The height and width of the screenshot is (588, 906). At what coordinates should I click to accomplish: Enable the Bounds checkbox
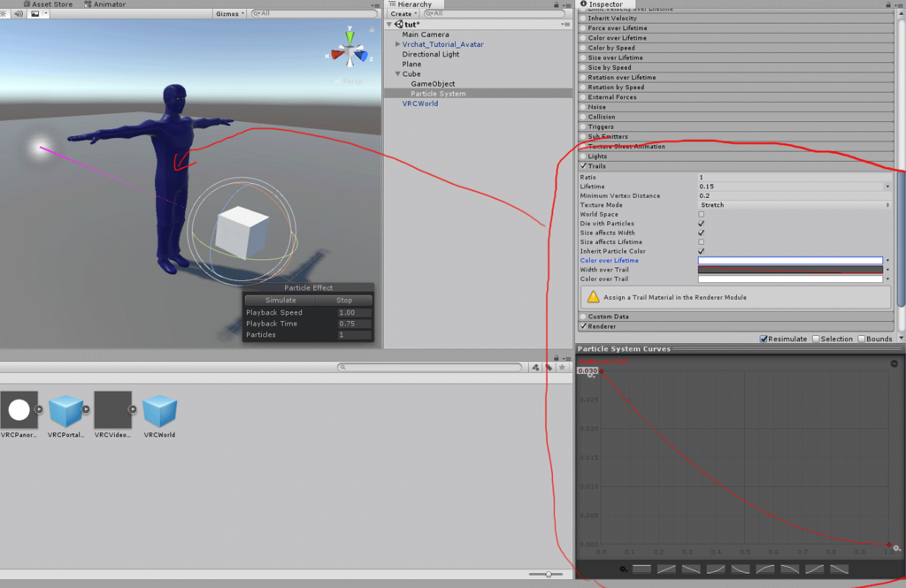(x=862, y=339)
